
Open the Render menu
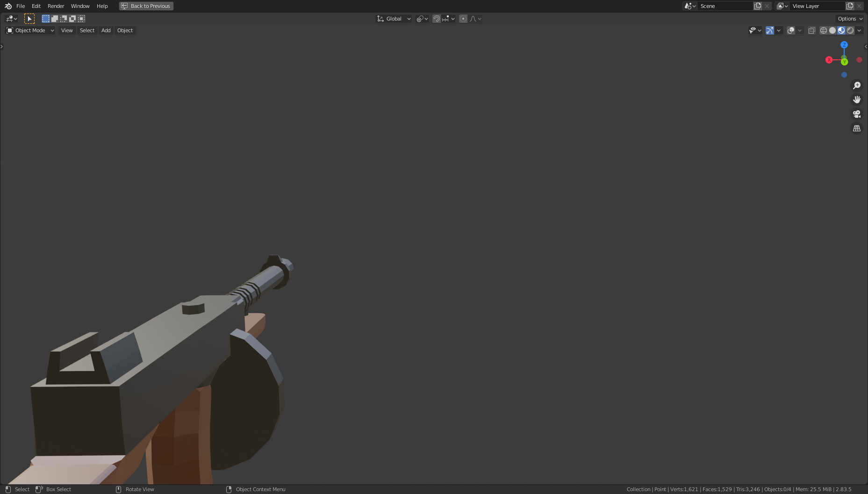coord(56,6)
